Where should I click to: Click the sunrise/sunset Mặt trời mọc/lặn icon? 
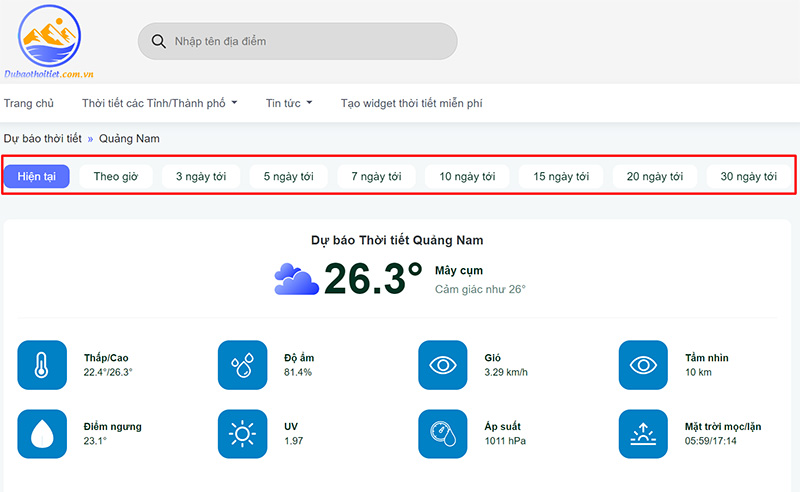coord(643,433)
